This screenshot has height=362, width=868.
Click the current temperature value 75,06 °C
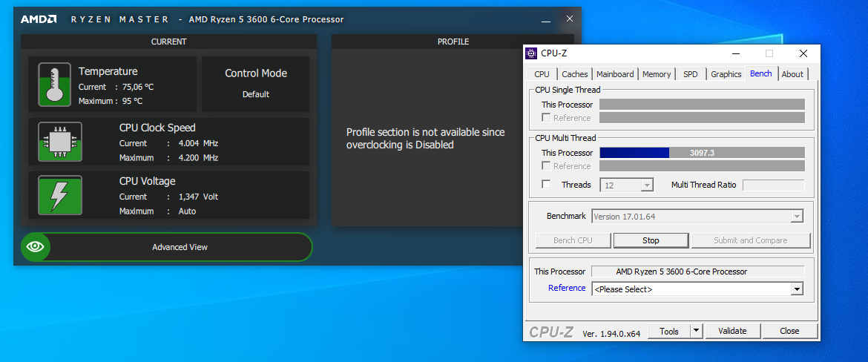click(x=137, y=87)
